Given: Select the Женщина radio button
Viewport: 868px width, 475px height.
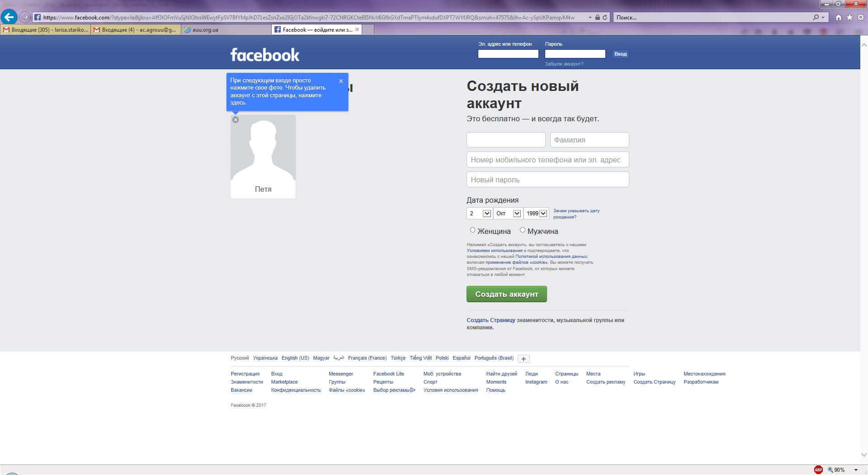Looking at the screenshot, I should (472, 230).
